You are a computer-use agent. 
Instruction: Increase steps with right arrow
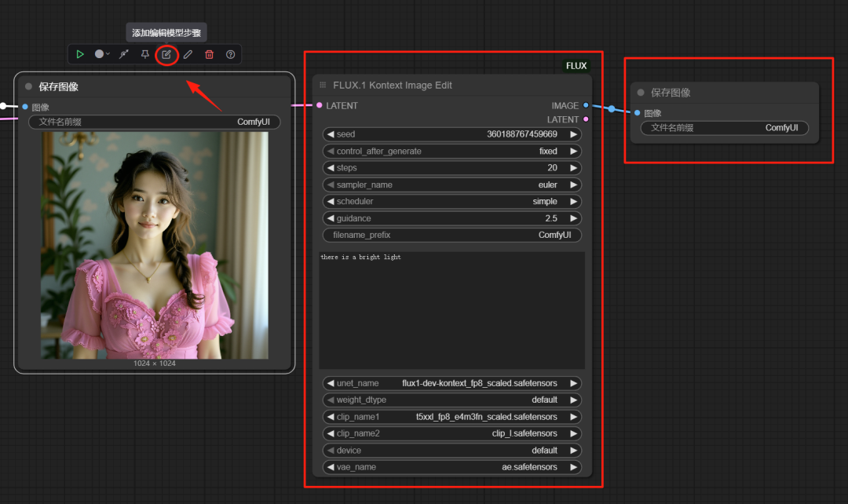[573, 168]
